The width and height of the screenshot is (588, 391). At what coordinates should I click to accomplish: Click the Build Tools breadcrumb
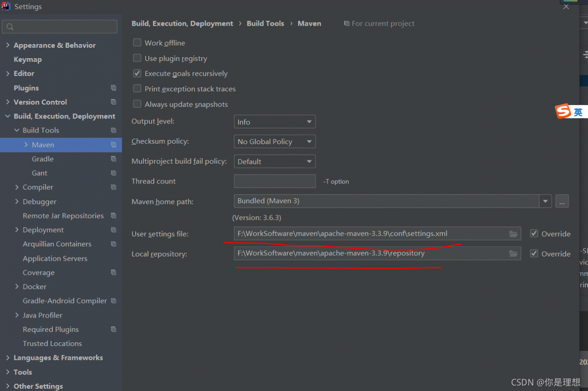266,23
